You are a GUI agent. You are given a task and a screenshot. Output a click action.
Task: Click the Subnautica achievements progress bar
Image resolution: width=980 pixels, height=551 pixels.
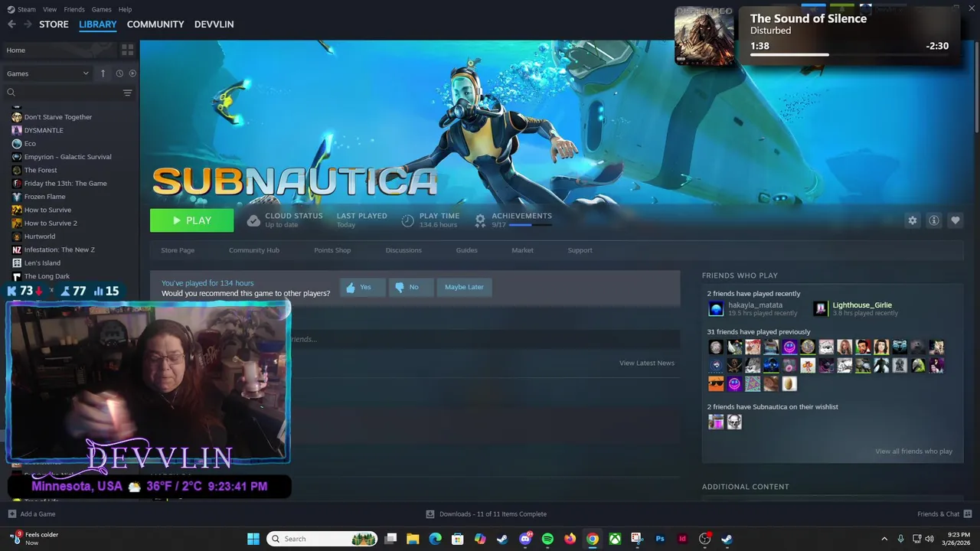click(x=531, y=225)
